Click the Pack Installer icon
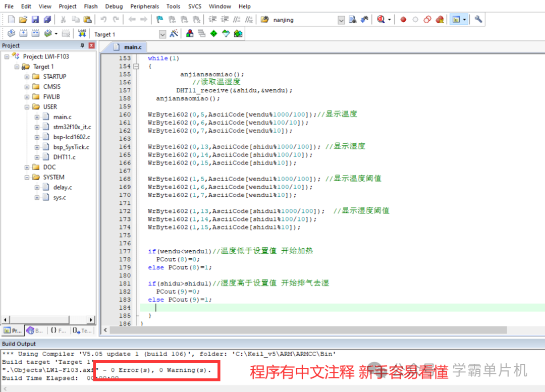 (x=238, y=33)
